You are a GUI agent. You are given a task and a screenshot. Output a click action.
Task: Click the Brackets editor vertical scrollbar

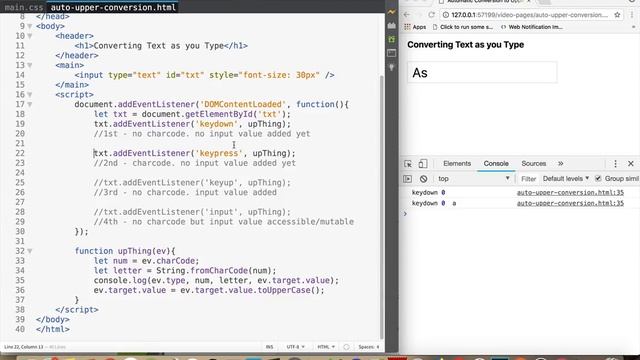pyautogui.click(x=382, y=206)
